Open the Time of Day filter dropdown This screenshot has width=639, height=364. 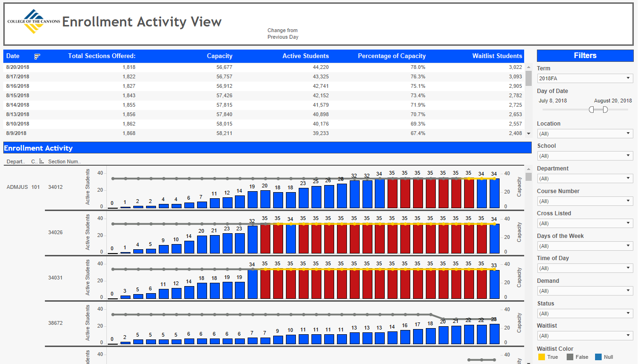pos(585,268)
